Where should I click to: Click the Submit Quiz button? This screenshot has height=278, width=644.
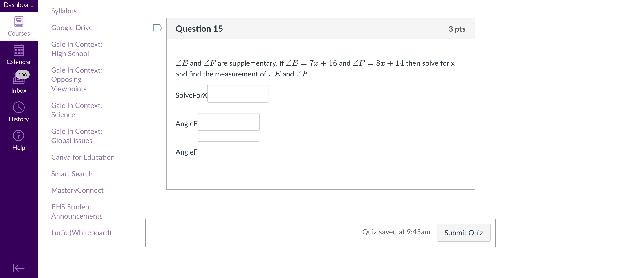point(463,232)
